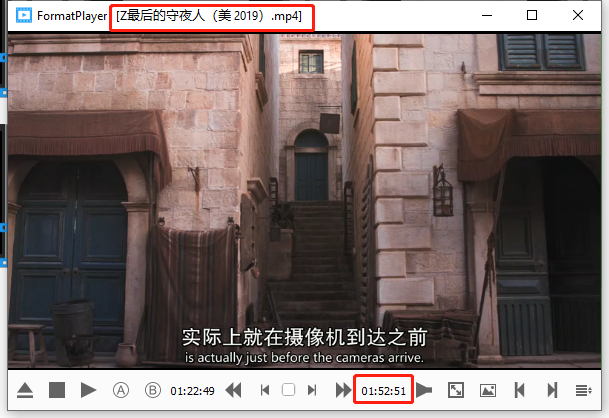Step forward one frame

coord(312,390)
